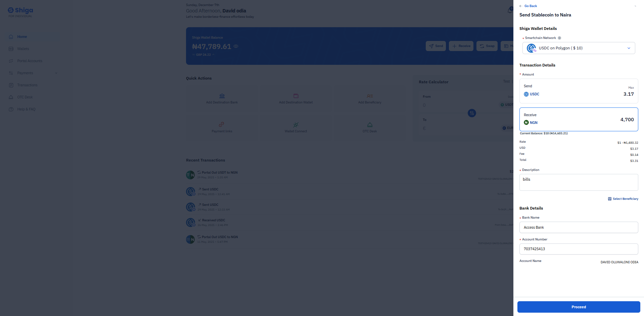Click the Swap button on balance card
Viewport: 644px width, 316px height.
[x=487, y=46]
